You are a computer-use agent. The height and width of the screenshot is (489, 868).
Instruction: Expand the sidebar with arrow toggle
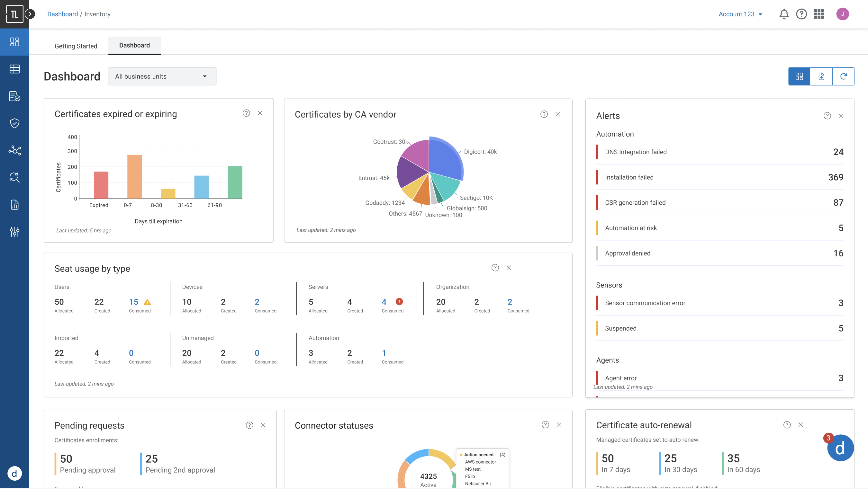coord(30,14)
